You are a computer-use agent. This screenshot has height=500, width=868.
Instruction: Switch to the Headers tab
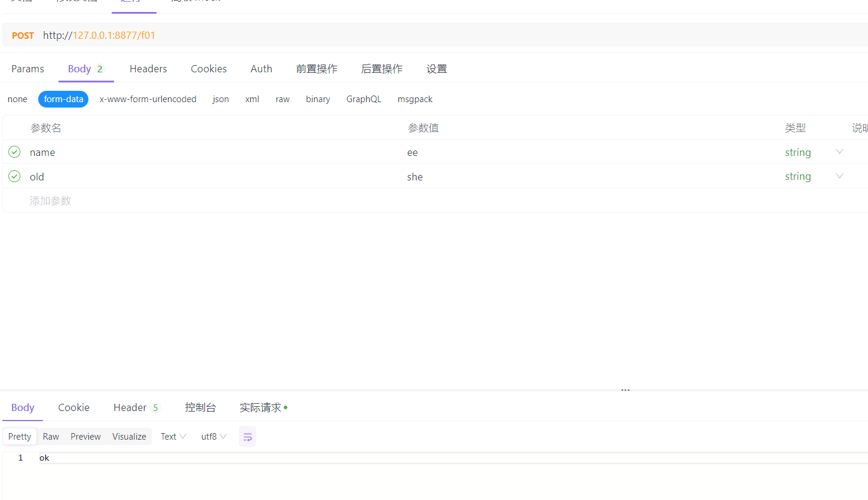pos(148,69)
